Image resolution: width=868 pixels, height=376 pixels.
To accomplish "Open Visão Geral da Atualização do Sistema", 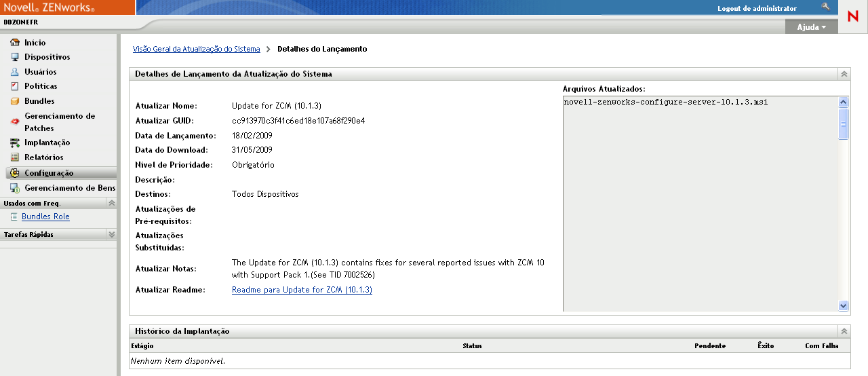I will click(197, 49).
